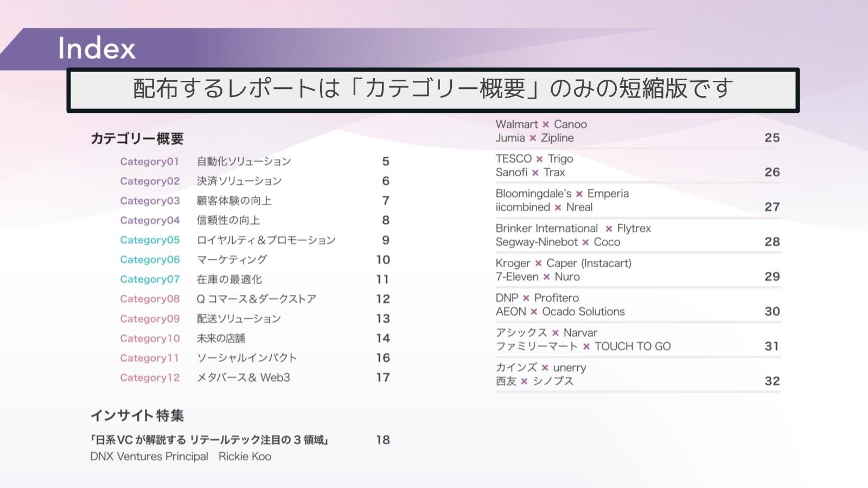Click the Category08 label

tap(150, 299)
